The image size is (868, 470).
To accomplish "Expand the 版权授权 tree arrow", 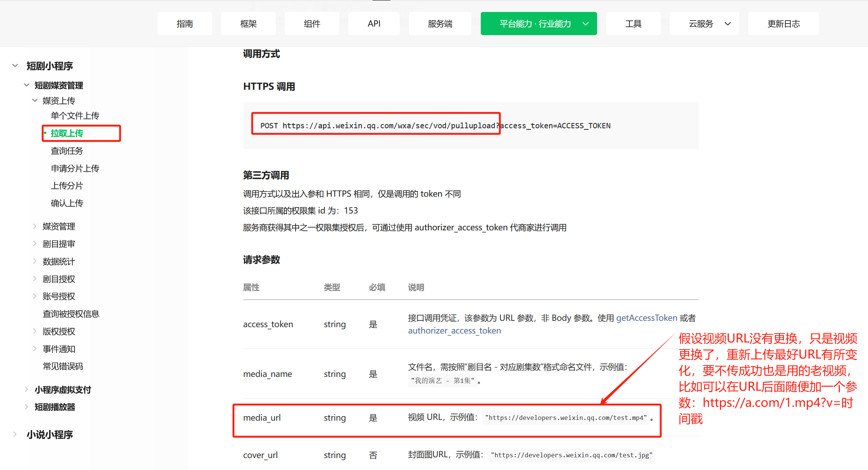I will pos(35,331).
